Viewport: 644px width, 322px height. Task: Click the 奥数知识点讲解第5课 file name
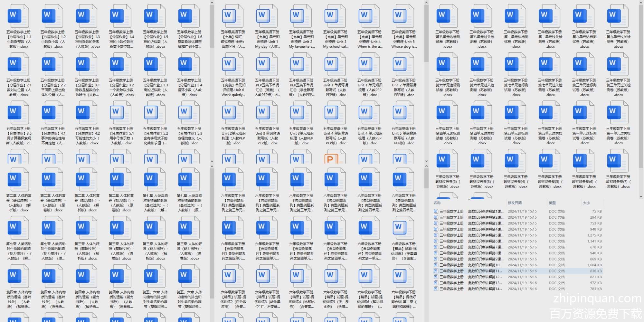point(471,235)
